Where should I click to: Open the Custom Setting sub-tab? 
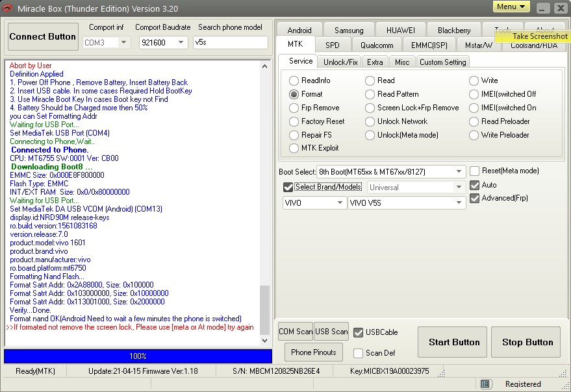click(443, 62)
